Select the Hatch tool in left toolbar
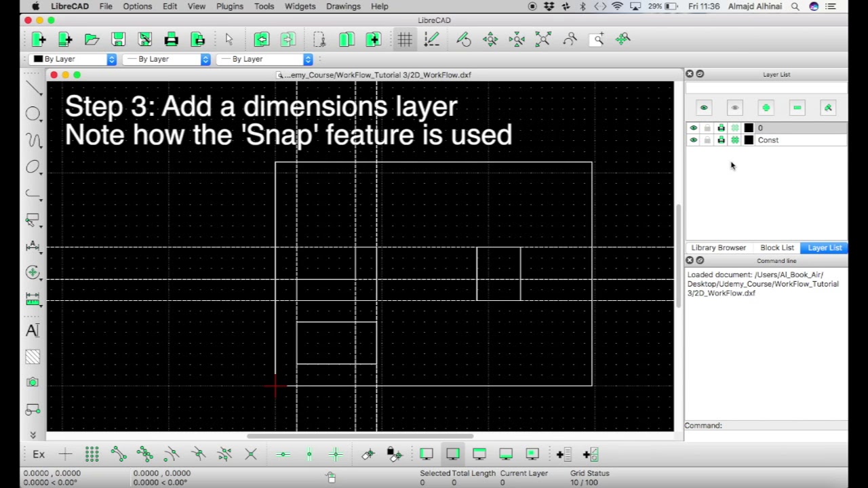 tap(33, 357)
